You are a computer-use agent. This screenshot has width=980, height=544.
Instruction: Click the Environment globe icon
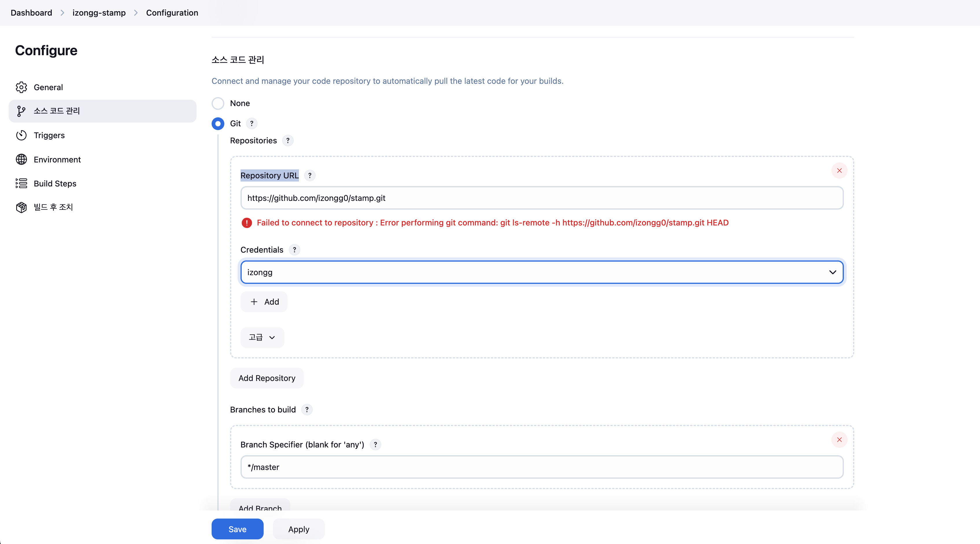point(21,159)
